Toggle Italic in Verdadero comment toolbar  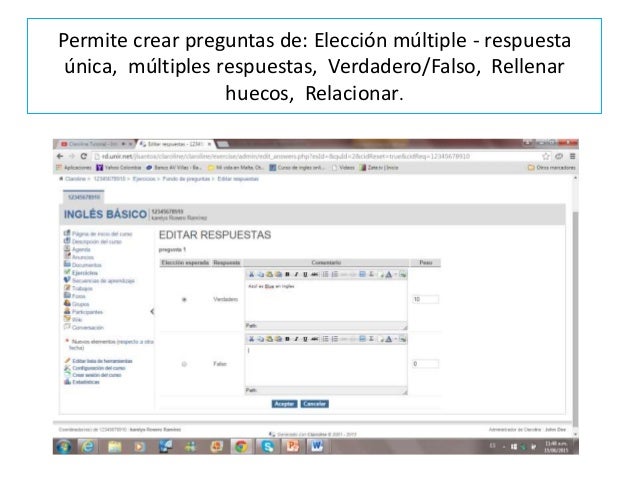click(x=296, y=275)
